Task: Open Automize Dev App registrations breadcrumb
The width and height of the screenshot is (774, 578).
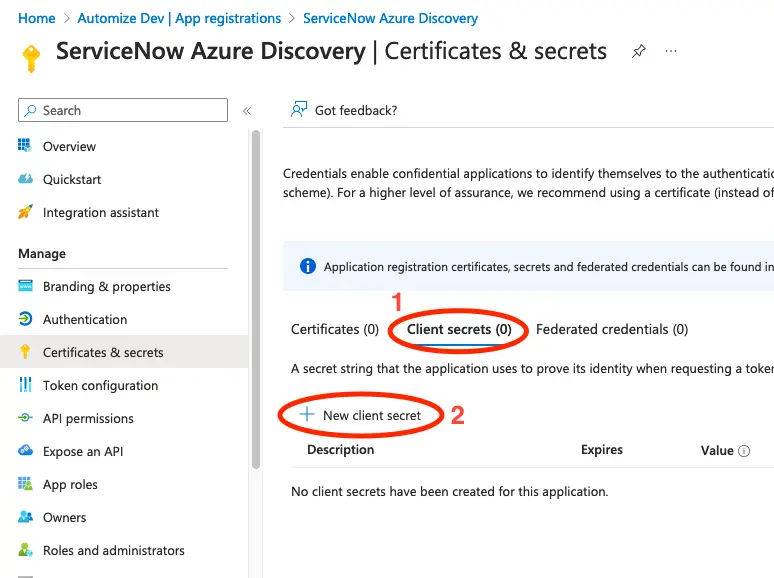Action: coord(179,18)
